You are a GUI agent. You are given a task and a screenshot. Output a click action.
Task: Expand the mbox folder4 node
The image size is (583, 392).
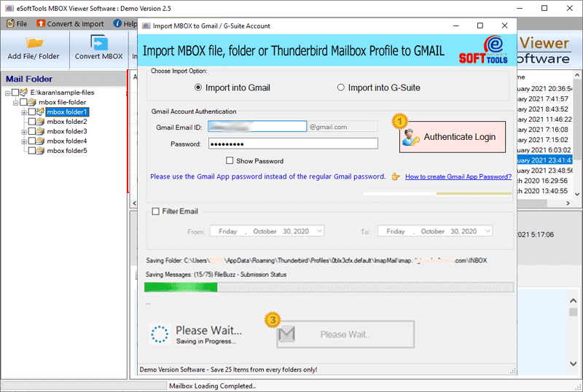pos(24,141)
